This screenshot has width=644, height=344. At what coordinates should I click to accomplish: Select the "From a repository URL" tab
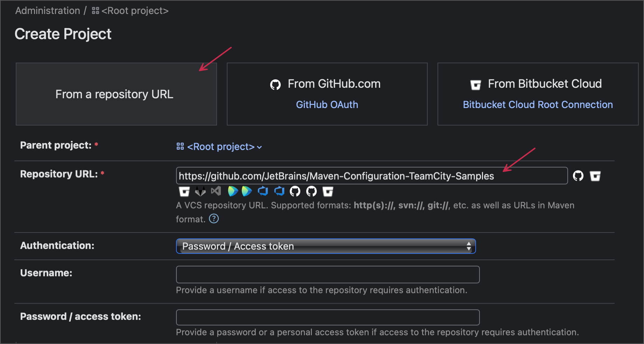(x=116, y=94)
